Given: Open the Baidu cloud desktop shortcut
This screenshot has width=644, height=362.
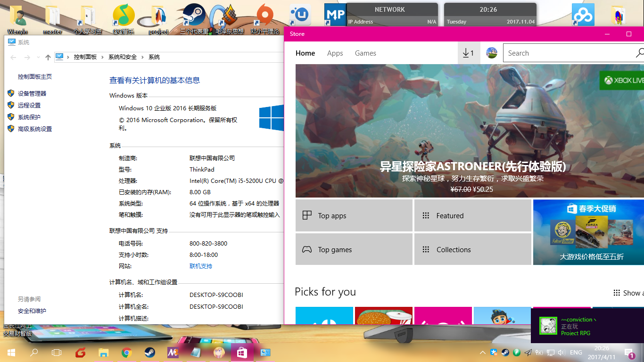Looking at the screenshot, I should click(583, 15).
